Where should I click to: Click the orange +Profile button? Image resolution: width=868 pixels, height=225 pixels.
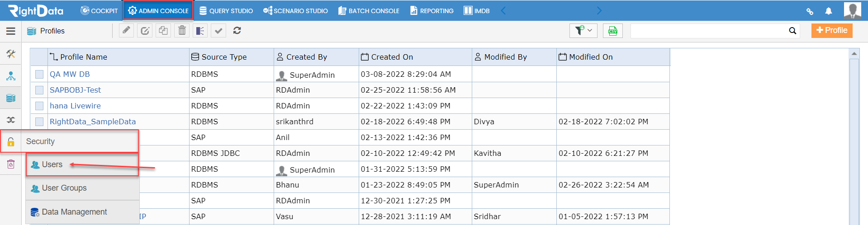[x=832, y=30]
